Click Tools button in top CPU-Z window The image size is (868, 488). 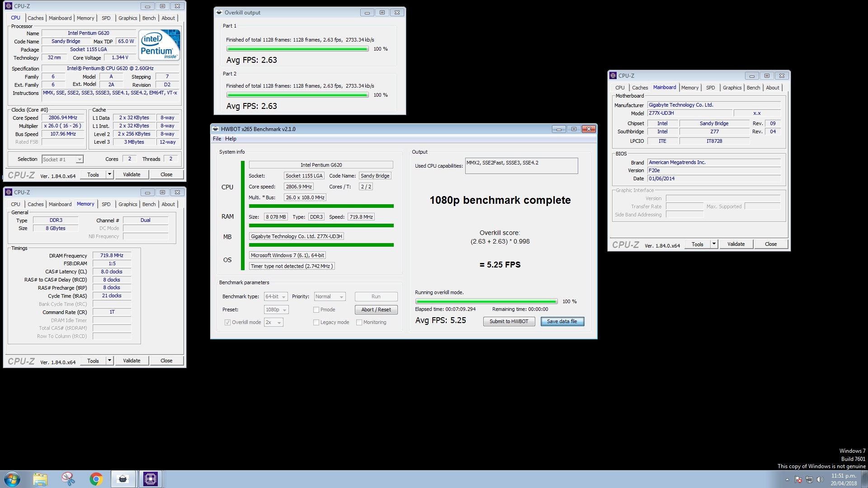click(x=93, y=174)
